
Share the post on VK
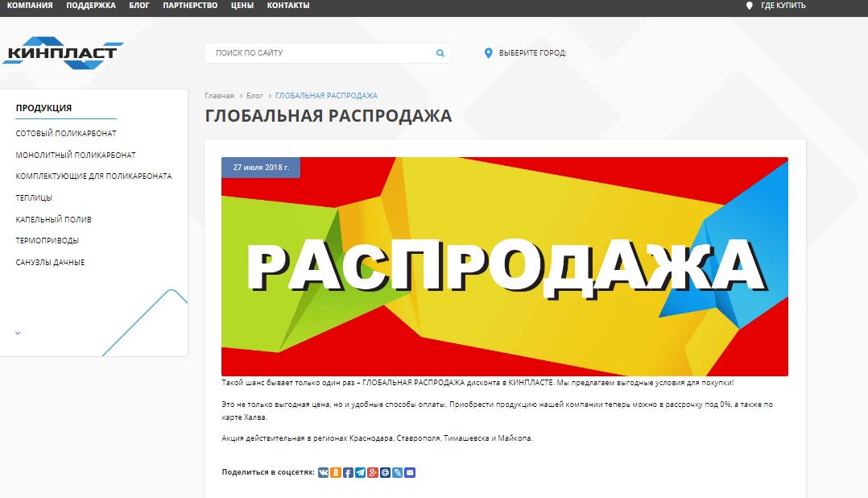point(324,472)
